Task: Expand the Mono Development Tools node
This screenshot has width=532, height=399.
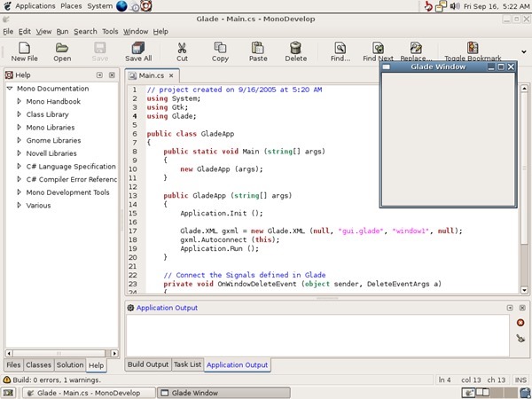Action: (19, 192)
